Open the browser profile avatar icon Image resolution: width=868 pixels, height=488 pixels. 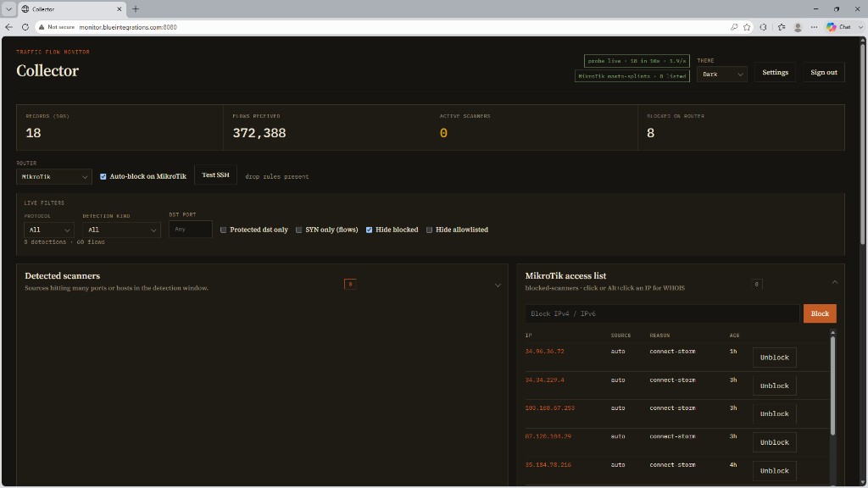pos(798,26)
